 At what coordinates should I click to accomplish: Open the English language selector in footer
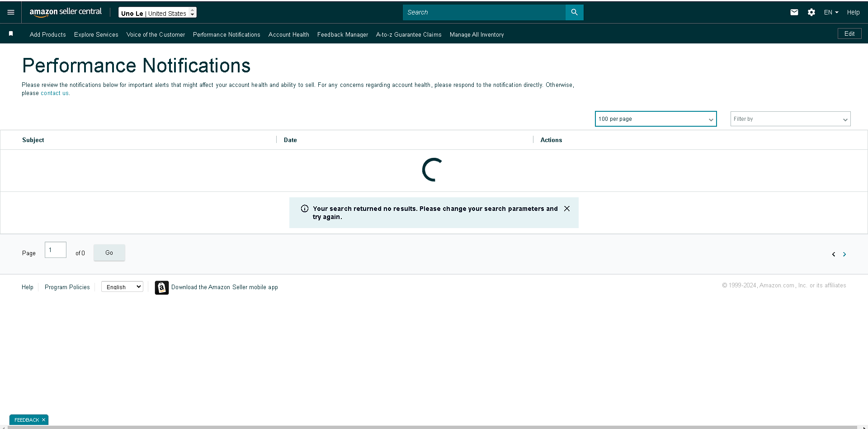click(122, 287)
